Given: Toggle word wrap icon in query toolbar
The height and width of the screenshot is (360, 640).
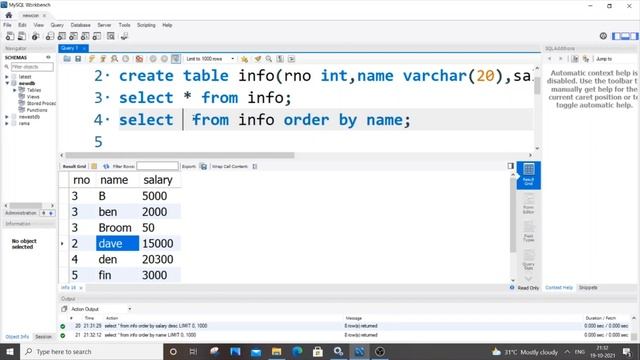Looking at the screenshot, I should [291, 59].
